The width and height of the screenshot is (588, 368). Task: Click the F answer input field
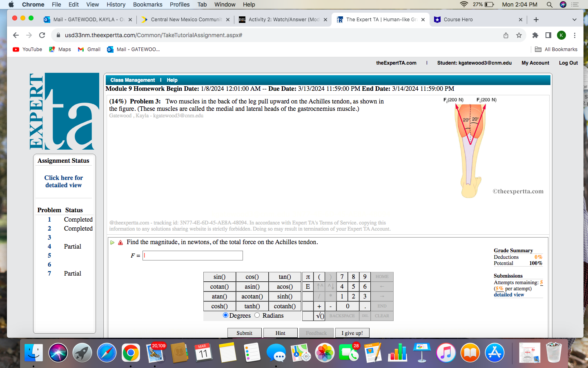click(x=192, y=255)
